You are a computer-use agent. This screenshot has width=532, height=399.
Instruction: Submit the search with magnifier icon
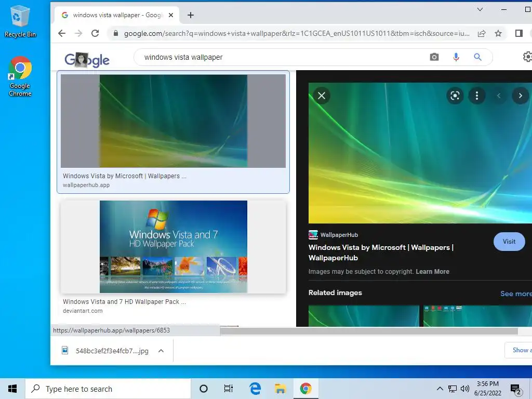(x=477, y=57)
